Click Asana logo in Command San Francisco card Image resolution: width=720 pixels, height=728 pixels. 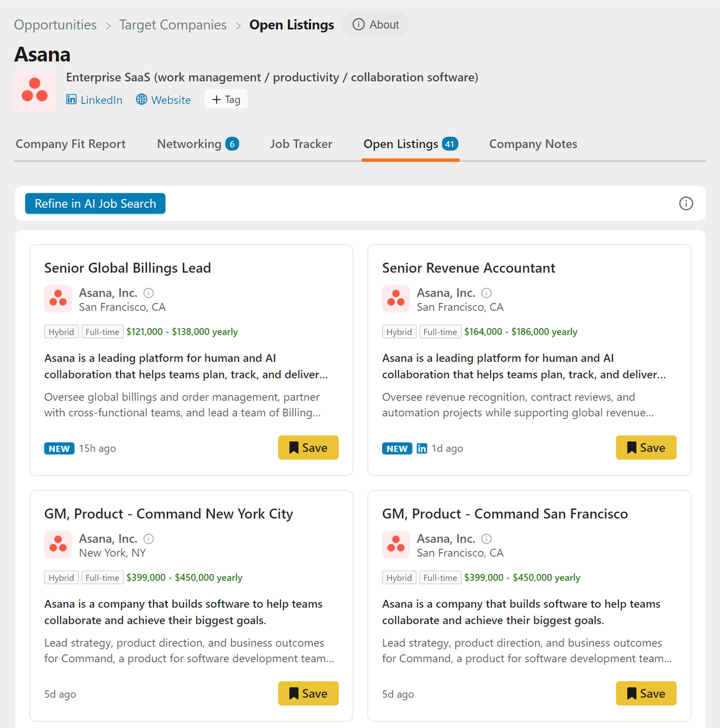point(396,544)
